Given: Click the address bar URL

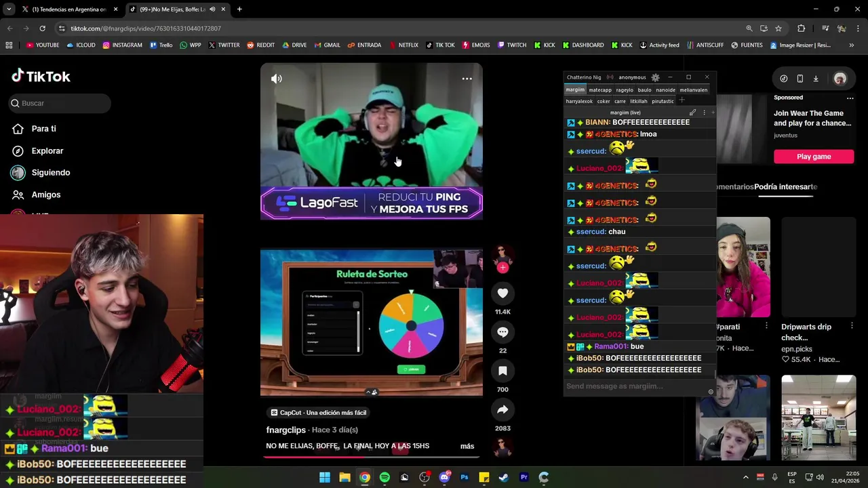Looking at the screenshot, I should point(146,28).
